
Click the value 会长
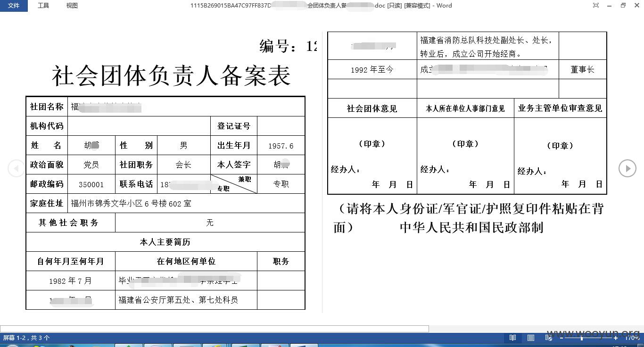[x=184, y=165]
